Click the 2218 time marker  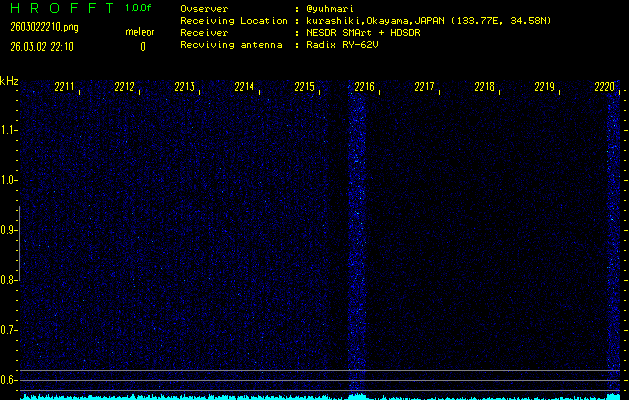(484, 88)
